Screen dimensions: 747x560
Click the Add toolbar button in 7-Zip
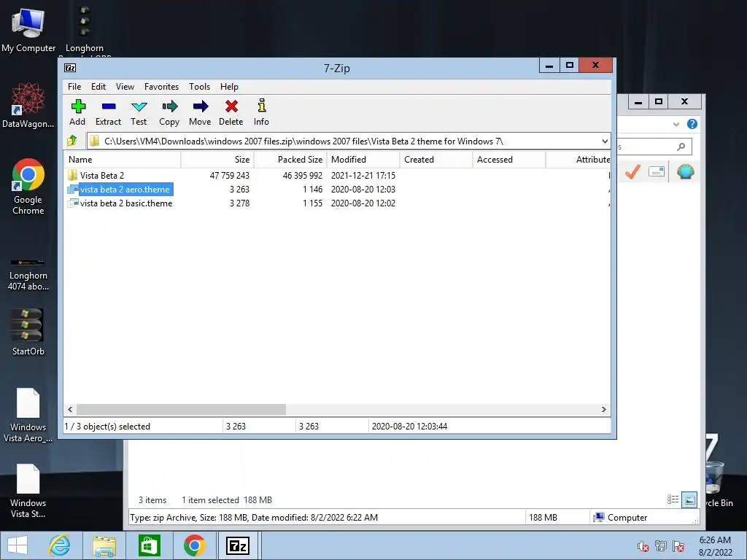tap(77, 113)
